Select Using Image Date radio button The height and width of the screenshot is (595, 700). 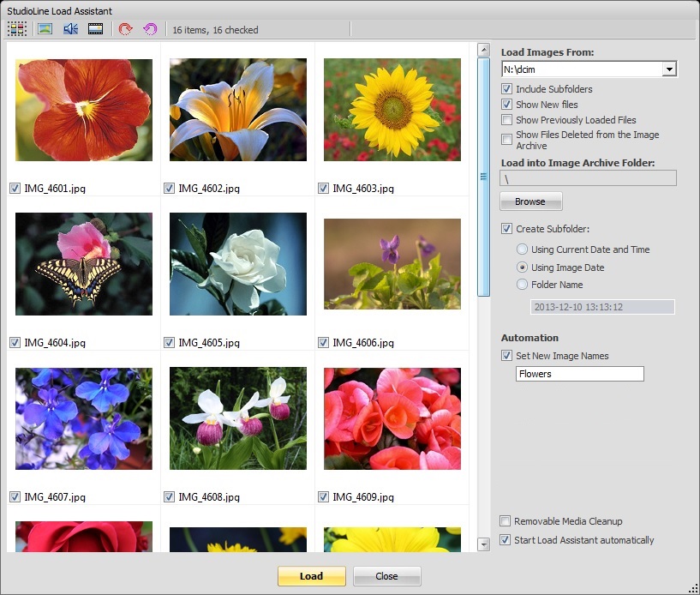pos(522,267)
